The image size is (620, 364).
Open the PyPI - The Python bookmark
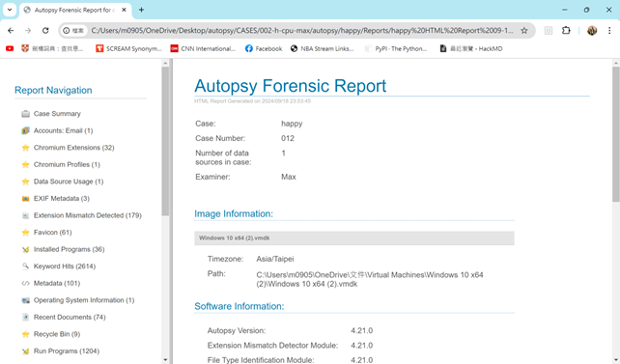point(396,48)
